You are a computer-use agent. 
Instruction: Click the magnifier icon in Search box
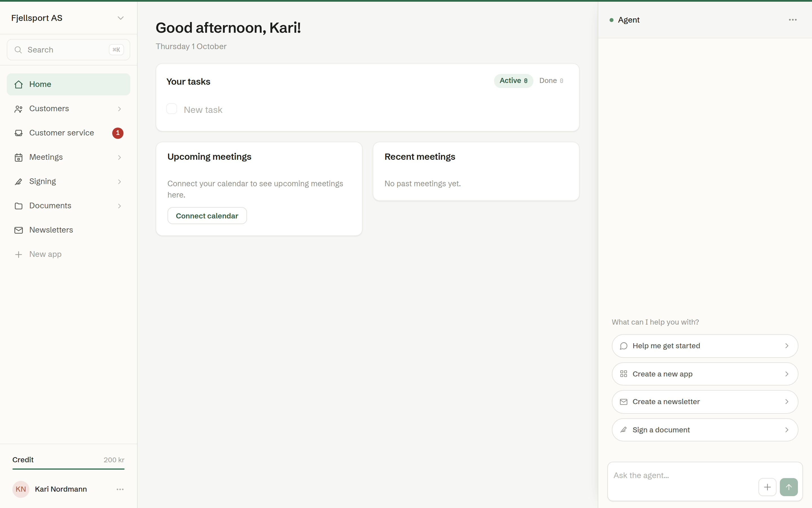coord(18,50)
